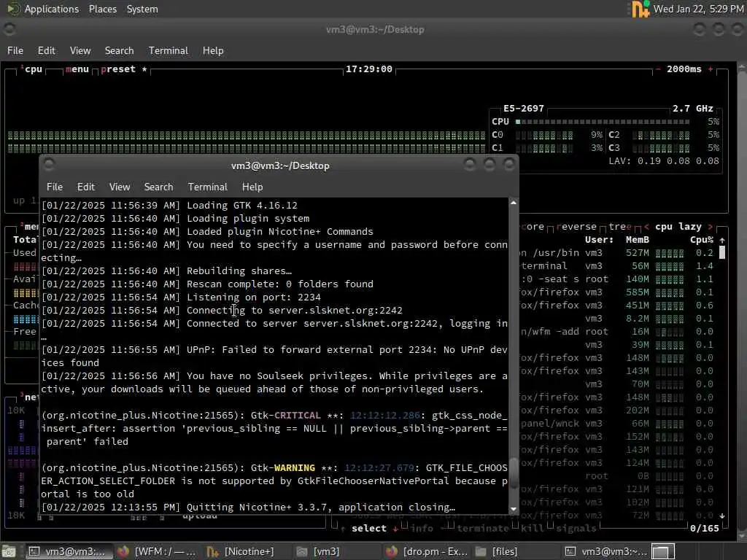Select the root process row with 140M

617,279
